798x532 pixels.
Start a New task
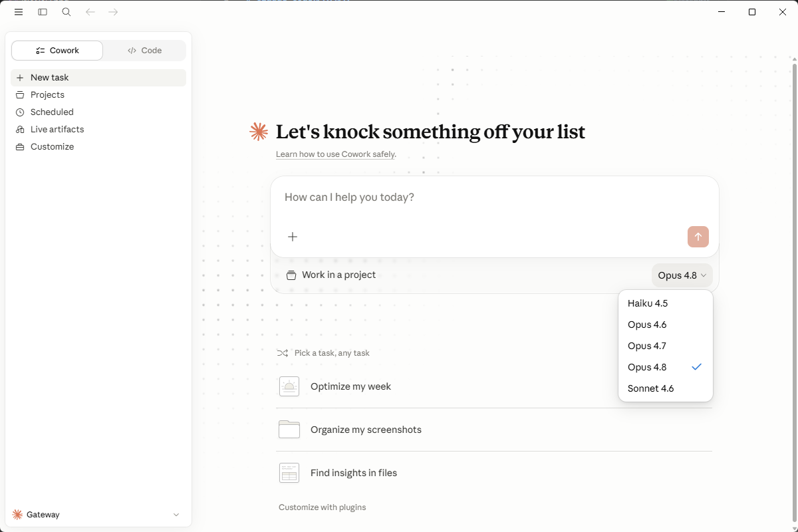coord(98,78)
